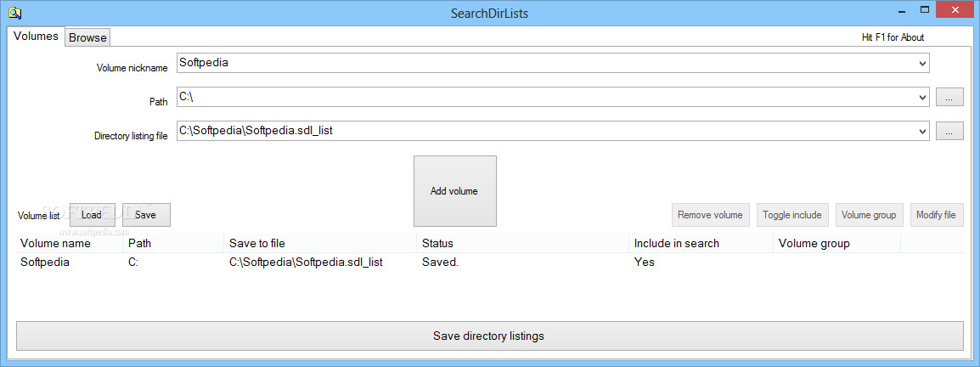The height and width of the screenshot is (367, 980).
Task: Click the Add volume button
Action: [x=455, y=191]
